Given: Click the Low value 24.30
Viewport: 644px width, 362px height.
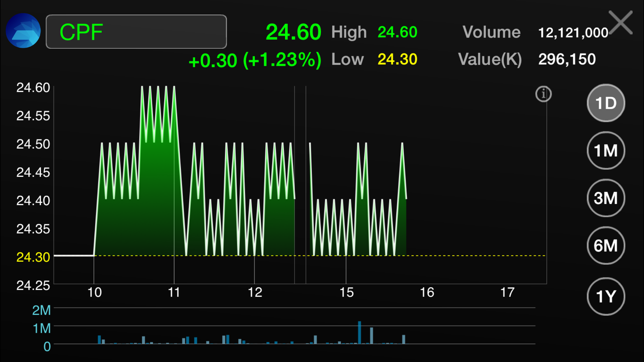Looking at the screenshot, I should [397, 59].
